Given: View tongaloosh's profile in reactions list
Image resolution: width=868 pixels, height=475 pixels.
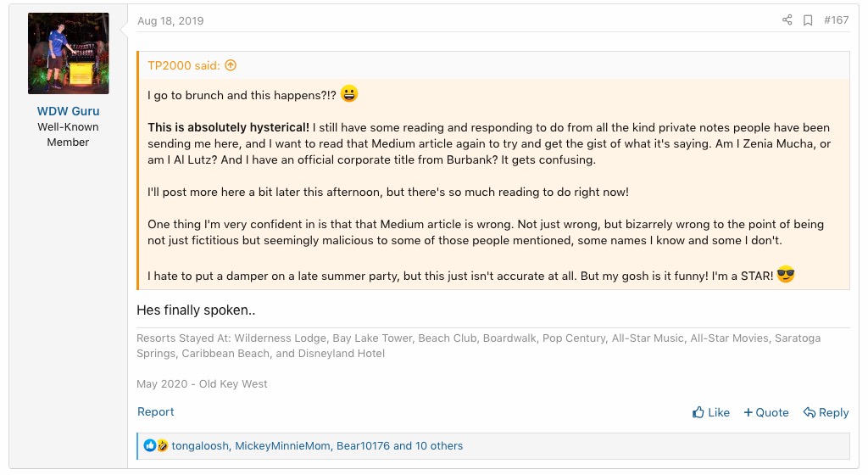Looking at the screenshot, I should pyautogui.click(x=200, y=445).
